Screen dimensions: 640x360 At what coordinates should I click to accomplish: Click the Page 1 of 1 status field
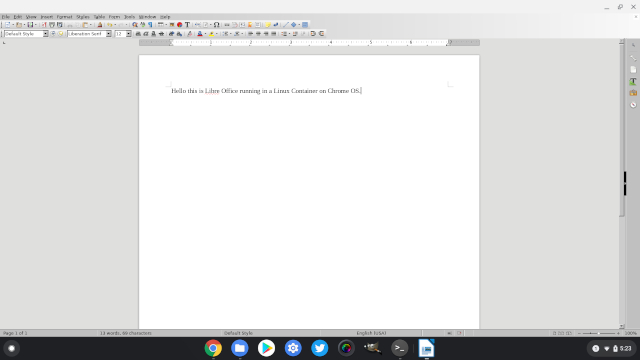click(15, 333)
